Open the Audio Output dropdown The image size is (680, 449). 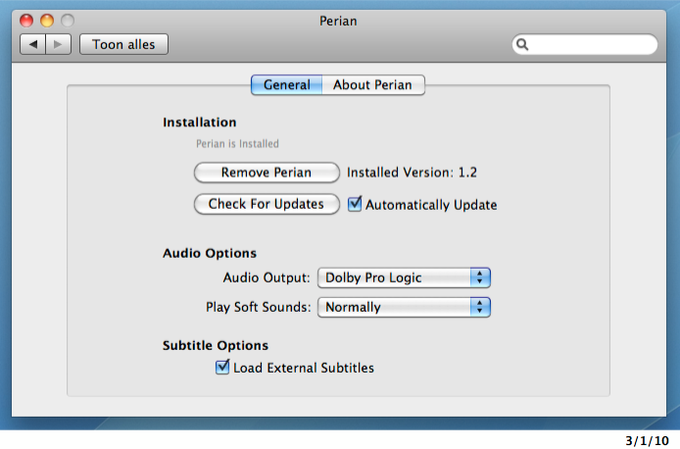click(x=404, y=278)
